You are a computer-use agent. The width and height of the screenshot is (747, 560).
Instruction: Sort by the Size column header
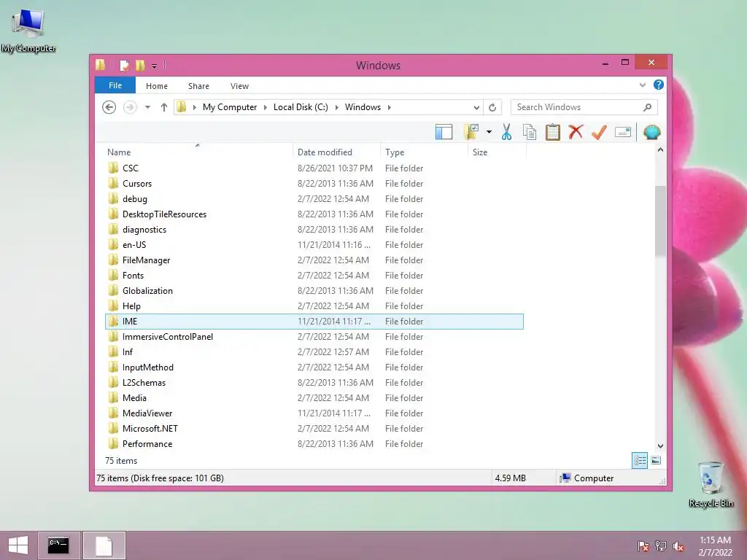(x=497, y=152)
